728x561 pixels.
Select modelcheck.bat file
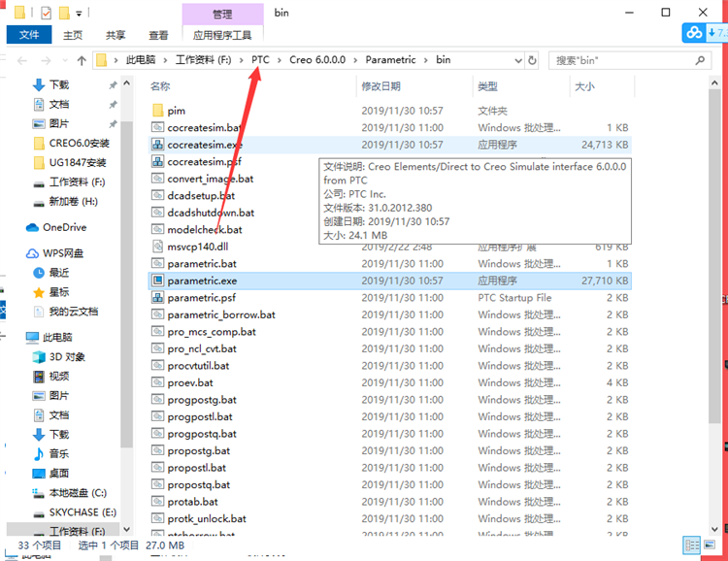pos(205,229)
